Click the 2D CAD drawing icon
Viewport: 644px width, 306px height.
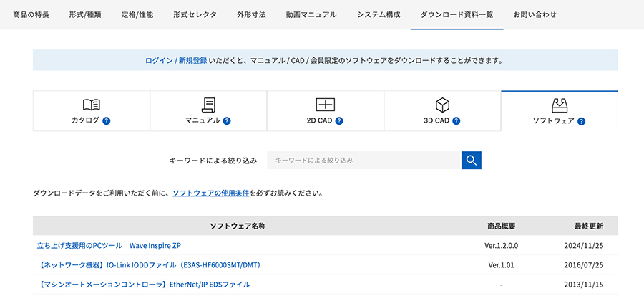[325, 105]
